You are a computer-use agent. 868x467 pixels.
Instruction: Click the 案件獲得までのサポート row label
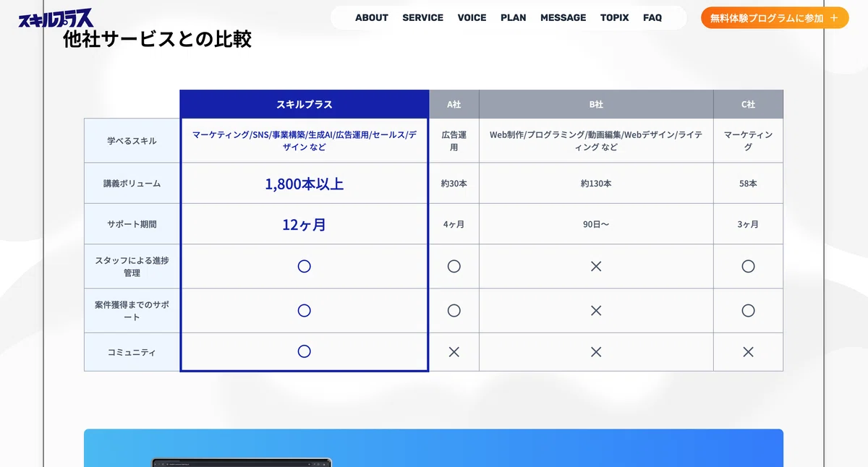pos(132,311)
